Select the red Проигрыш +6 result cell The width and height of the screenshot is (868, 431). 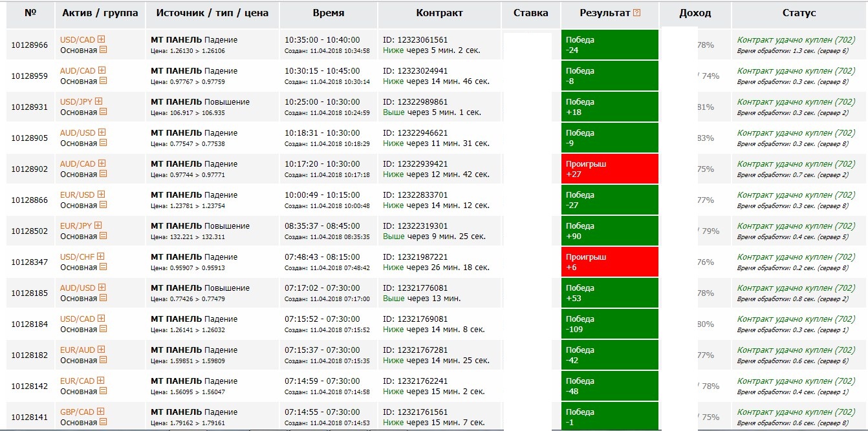(x=609, y=262)
